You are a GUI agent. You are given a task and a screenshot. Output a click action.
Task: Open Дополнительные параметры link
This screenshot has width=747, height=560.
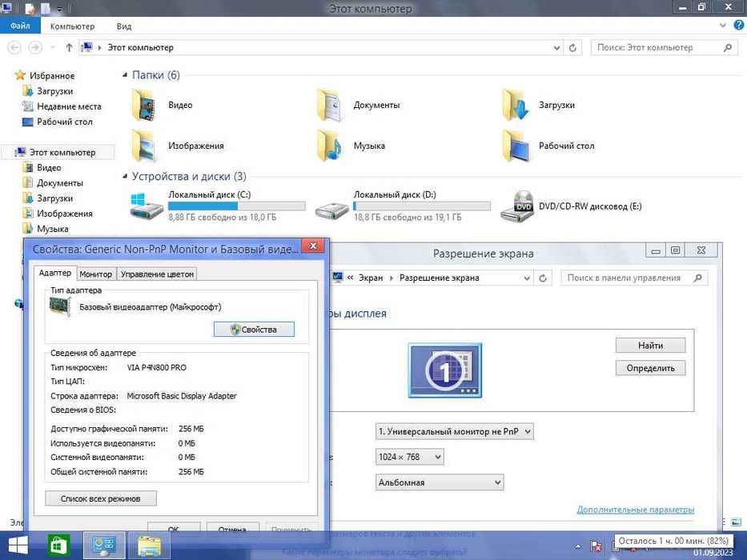635,510
